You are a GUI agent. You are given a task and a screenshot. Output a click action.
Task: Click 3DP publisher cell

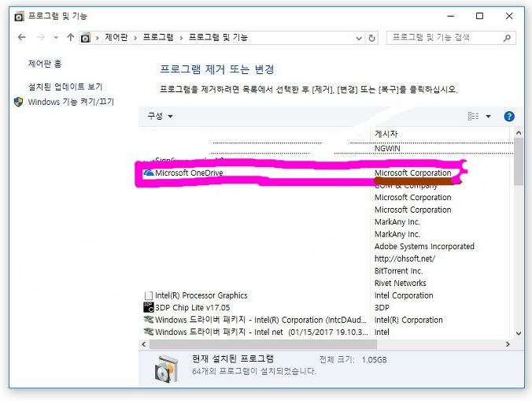pos(382,307)
